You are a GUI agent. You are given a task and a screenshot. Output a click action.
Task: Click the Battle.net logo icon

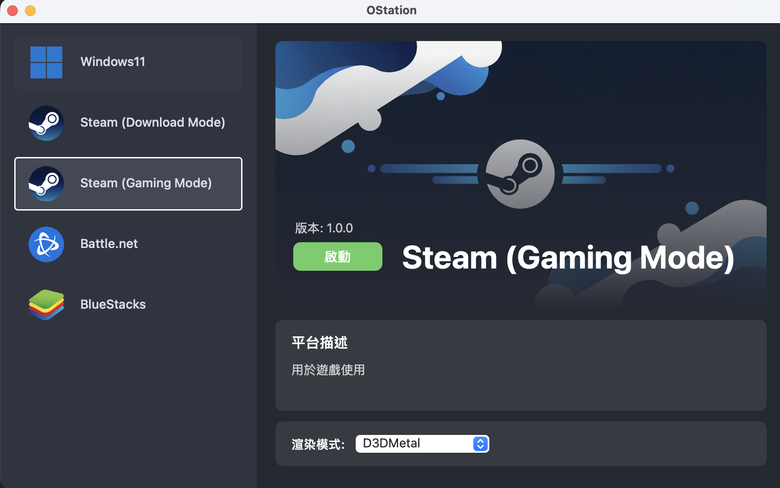coord(46,244)
